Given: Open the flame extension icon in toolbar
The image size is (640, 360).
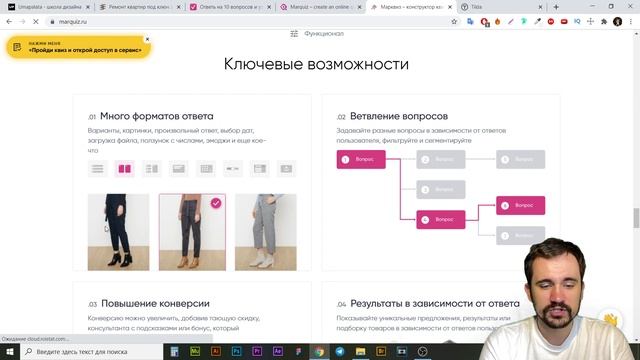Looking at the screenshot, I should pos(498,22).
